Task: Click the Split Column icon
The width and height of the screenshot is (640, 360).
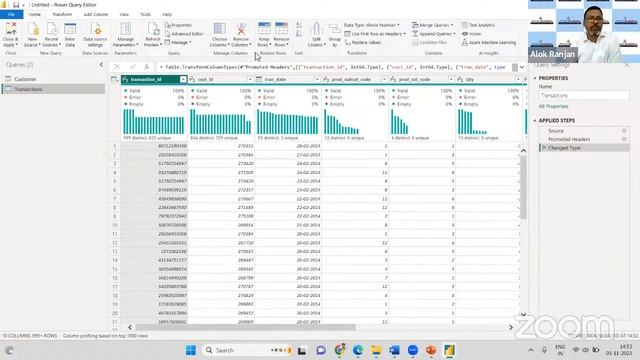Action: [x=316, y=29]
